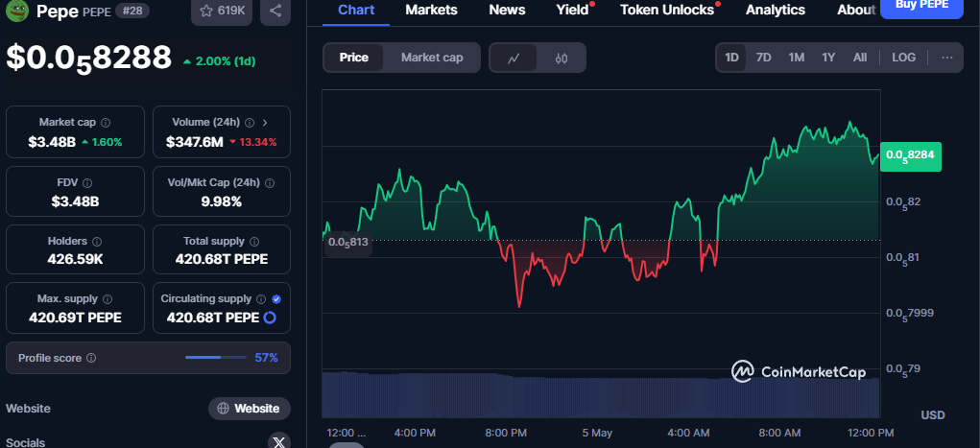
Task: Show Volume (24h) info icon
Action: tap(250, 123)
